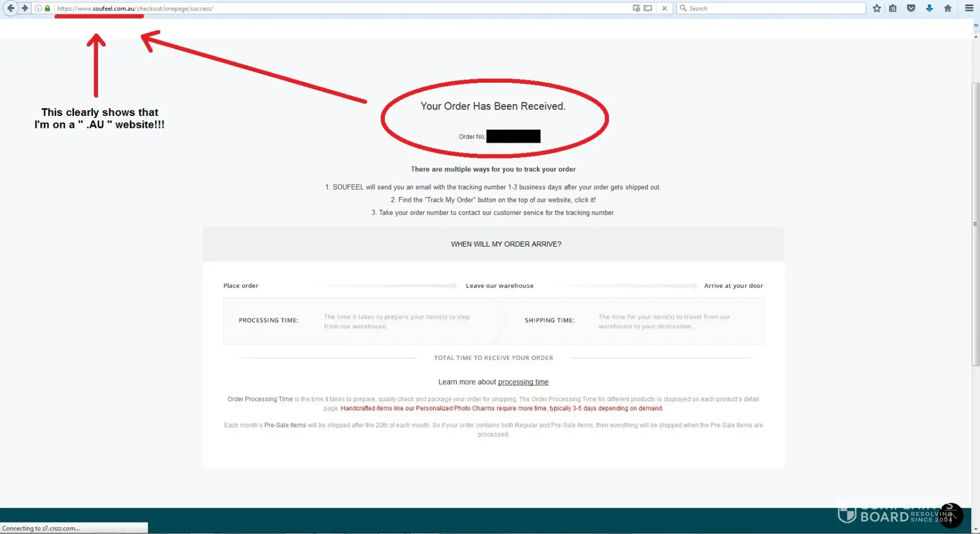
Task: Click the scrollbar down arrow
Action: [976, 529]
